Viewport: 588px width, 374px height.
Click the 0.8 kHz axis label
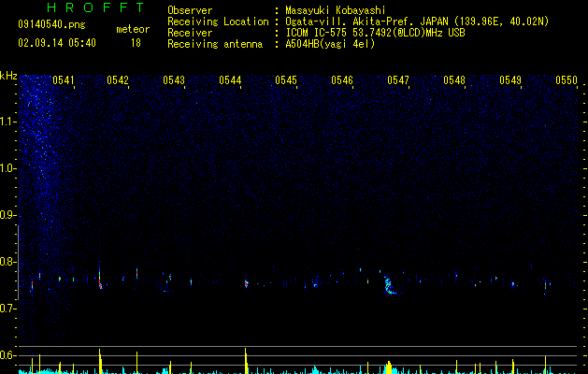7,262
